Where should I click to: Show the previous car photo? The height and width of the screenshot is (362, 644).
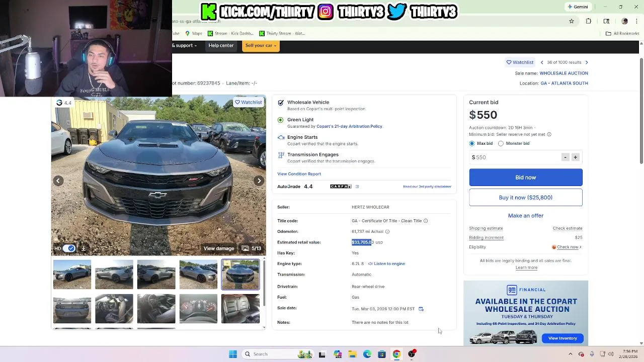click(x=58, y=181)
